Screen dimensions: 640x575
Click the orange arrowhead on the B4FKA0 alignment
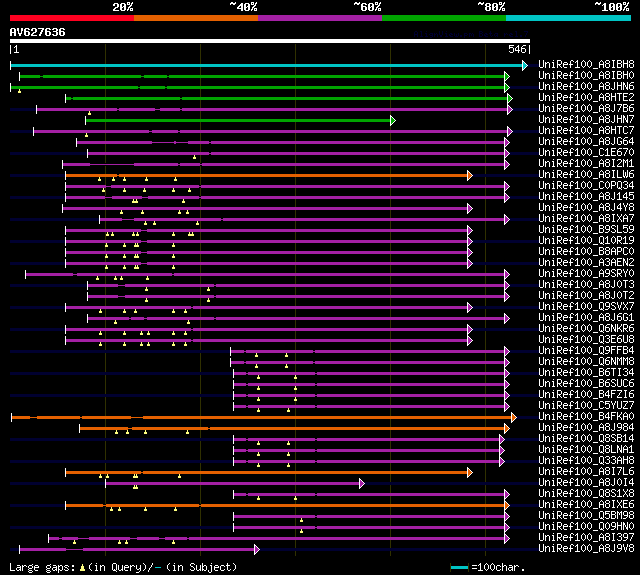point(513,417)
